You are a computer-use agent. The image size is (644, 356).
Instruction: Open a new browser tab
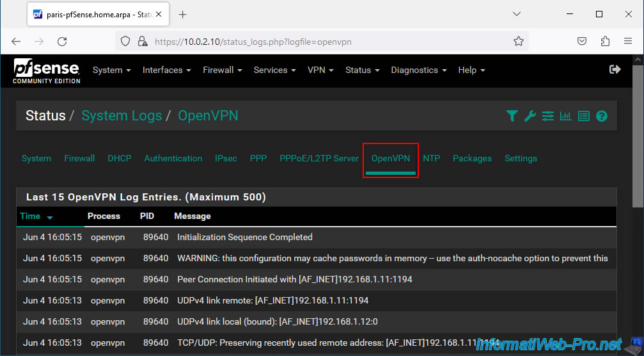183,14
